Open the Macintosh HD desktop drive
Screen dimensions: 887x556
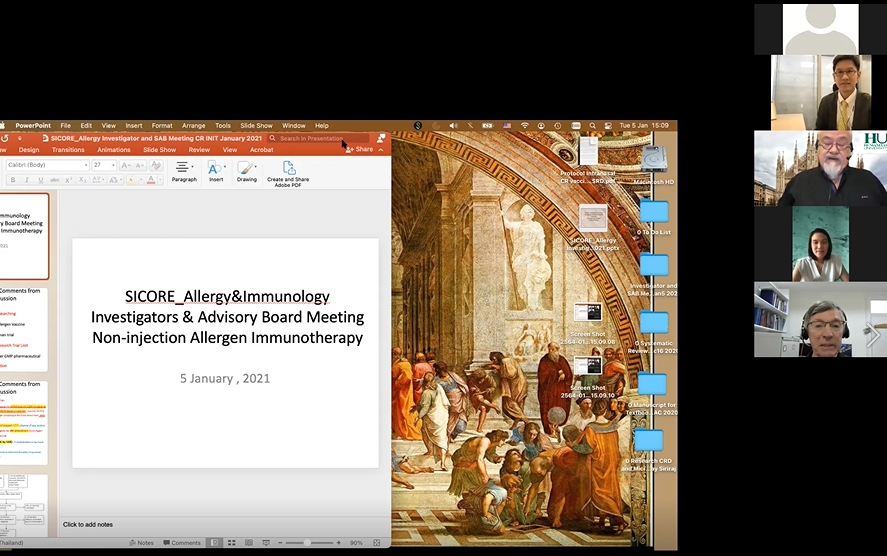[x=654, y=158]
